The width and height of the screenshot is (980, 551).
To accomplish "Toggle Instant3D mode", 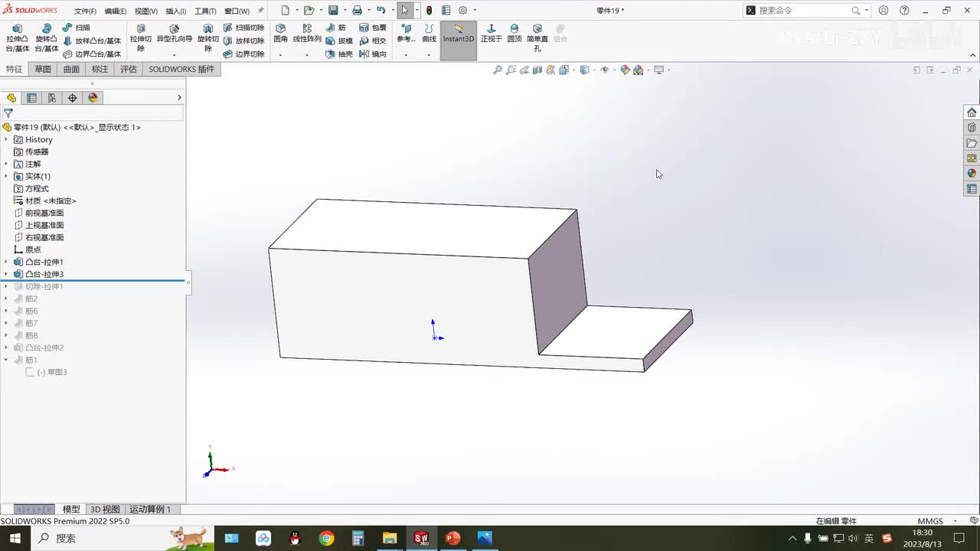I will click(x=459, y=40).
